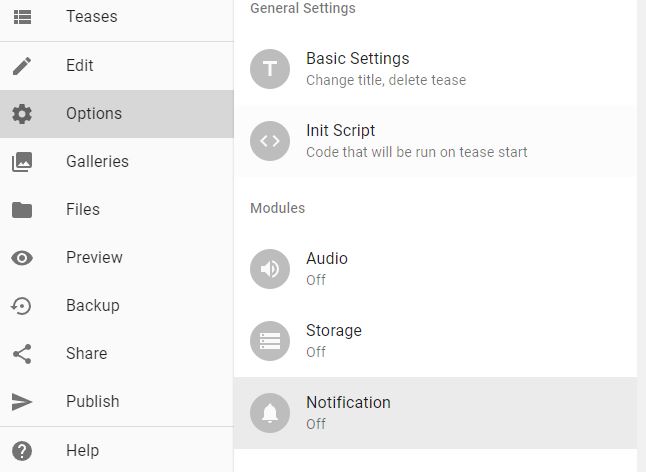
Task: Click the pencil Edit icon
Action: pyautogui.click(x=22, y=66)
